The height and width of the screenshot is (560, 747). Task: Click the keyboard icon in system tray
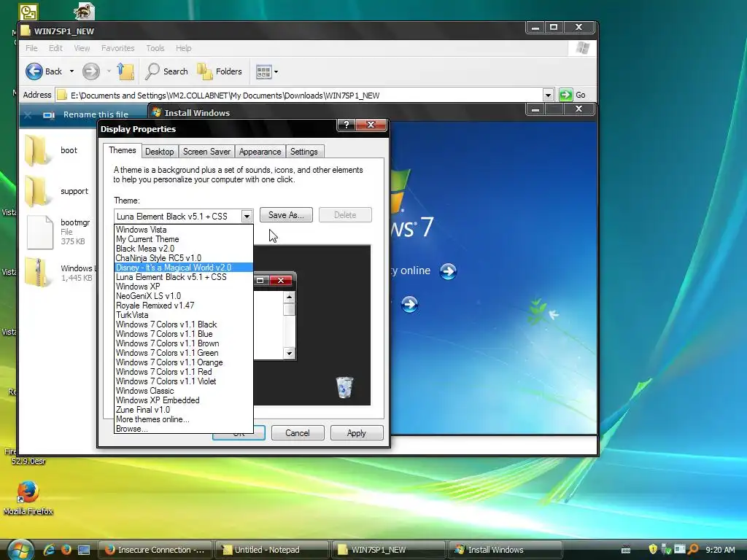[x=626, y=550]
